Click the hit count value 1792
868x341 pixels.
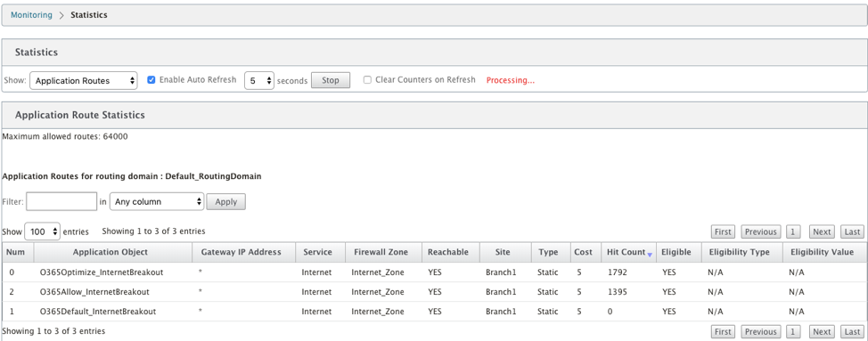click(x=617, y=272)
